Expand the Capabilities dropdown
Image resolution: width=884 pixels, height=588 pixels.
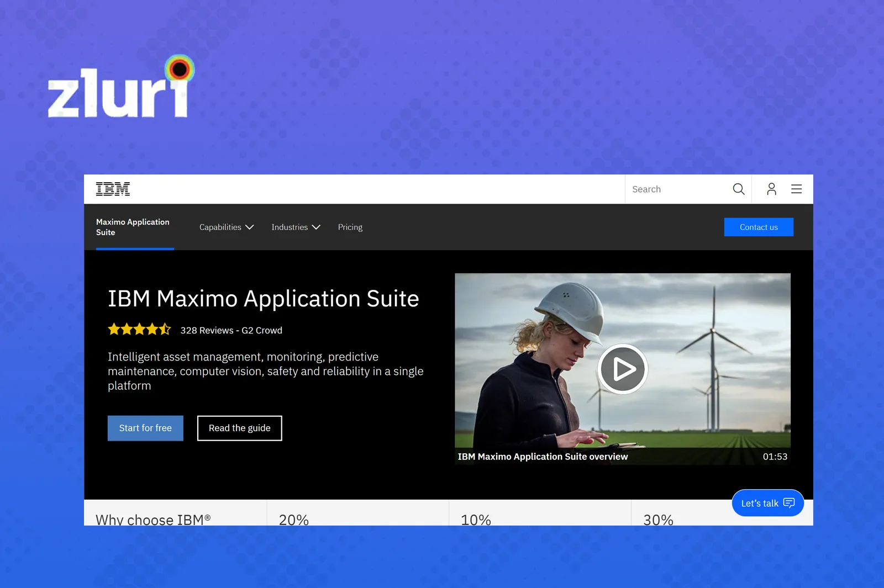pyautogui.click(x=227, y=227)
